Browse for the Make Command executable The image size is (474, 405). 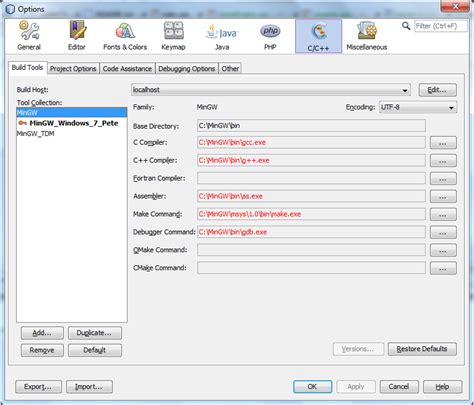click(443, 214)
